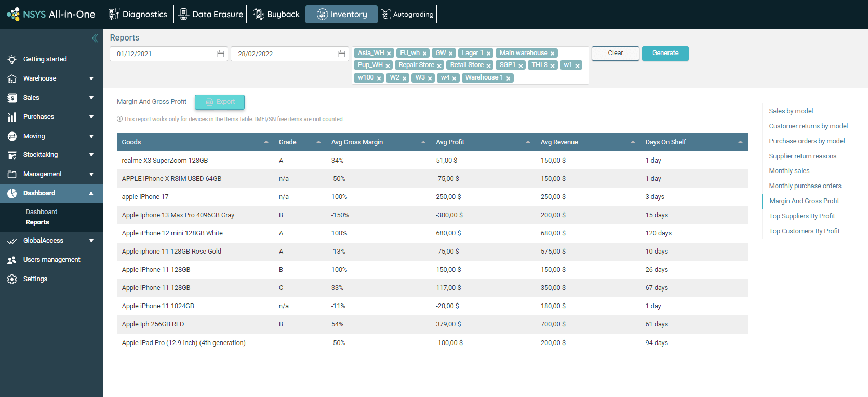
Task: Open the Autograding module tab
Action: tap(407, 14)
